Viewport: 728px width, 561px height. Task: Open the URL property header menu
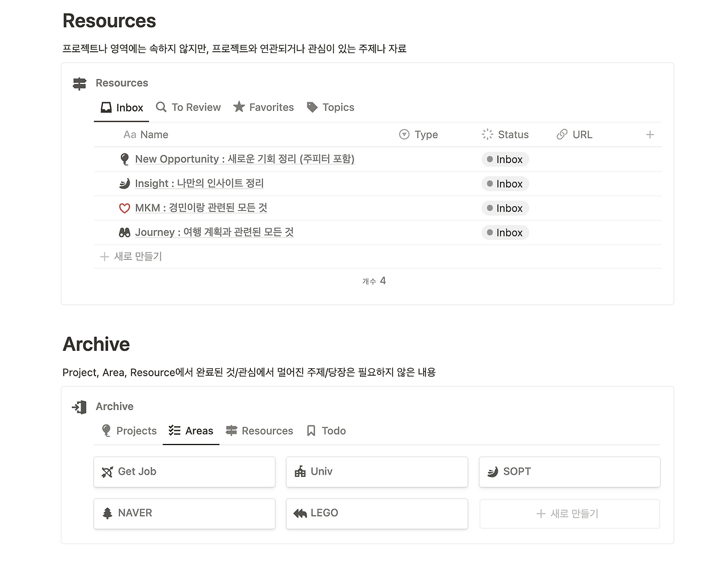click(x=574, y=135)
